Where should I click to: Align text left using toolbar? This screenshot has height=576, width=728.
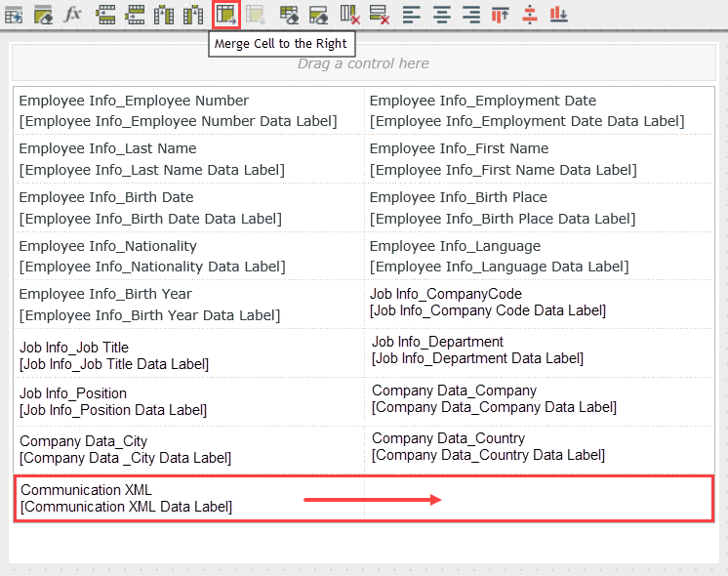[412, 15]
